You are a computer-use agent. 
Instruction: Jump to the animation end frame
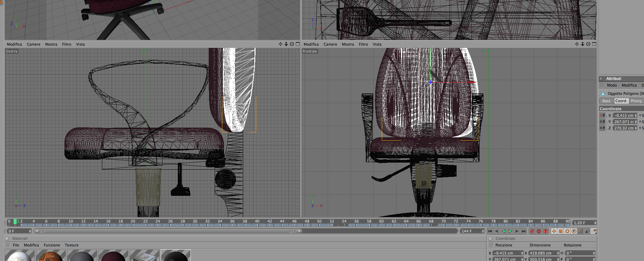click(x=524, y=231)
